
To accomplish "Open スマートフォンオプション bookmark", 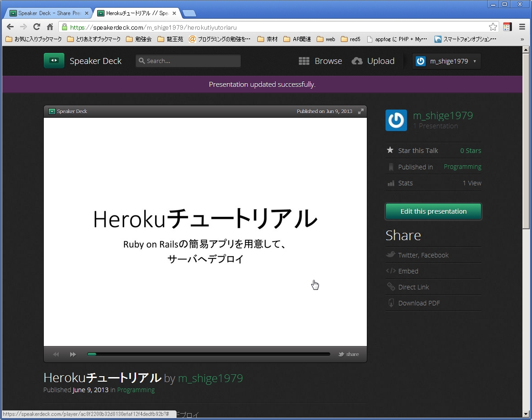I will pos(465,39).
